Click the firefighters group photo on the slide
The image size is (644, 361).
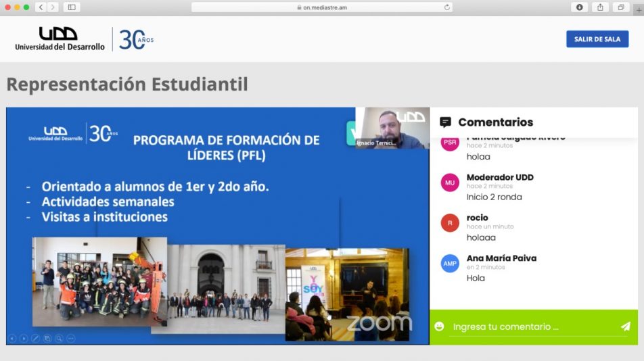(100, 282)
